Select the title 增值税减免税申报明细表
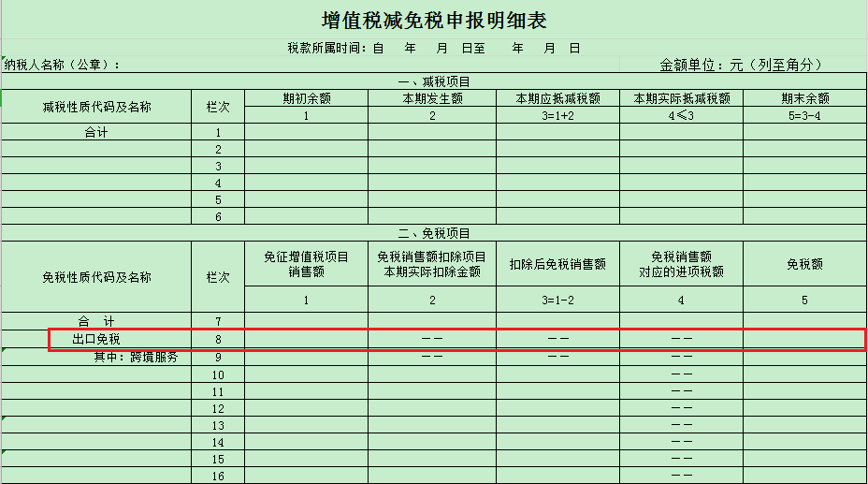 click(x=434, y=21)
